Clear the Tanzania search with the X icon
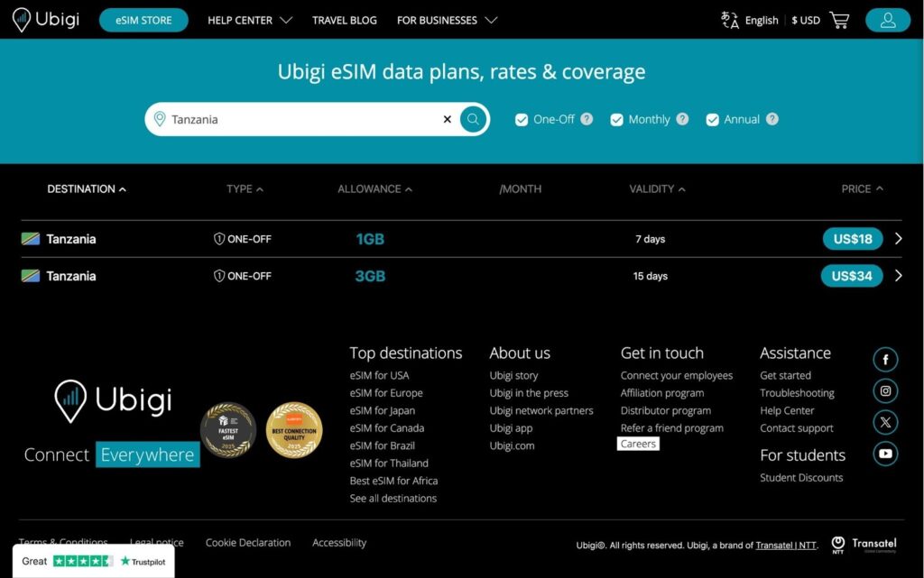This screenshot has width=924, height=578. coord(447,119)
